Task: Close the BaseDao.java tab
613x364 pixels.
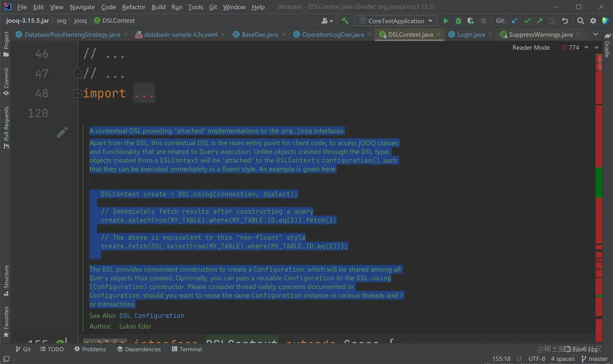Action: 283,34
